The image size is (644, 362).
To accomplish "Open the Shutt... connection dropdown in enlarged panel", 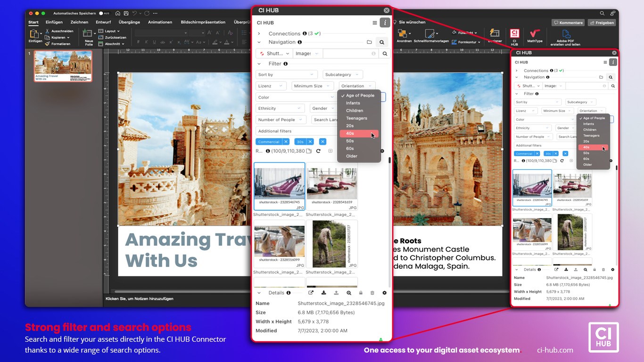I will tap(274, 54).
